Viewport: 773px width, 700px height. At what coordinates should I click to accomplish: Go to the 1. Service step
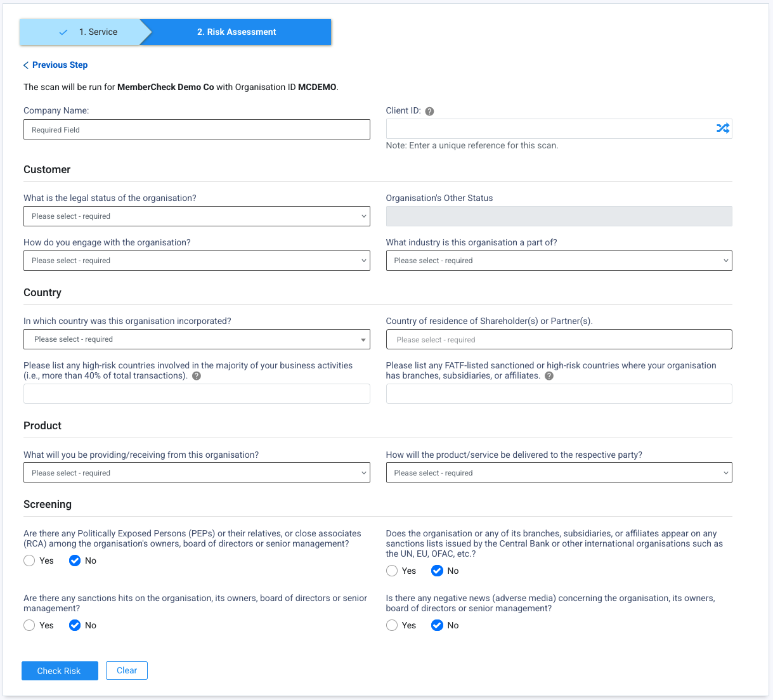(x=86, y=32)
